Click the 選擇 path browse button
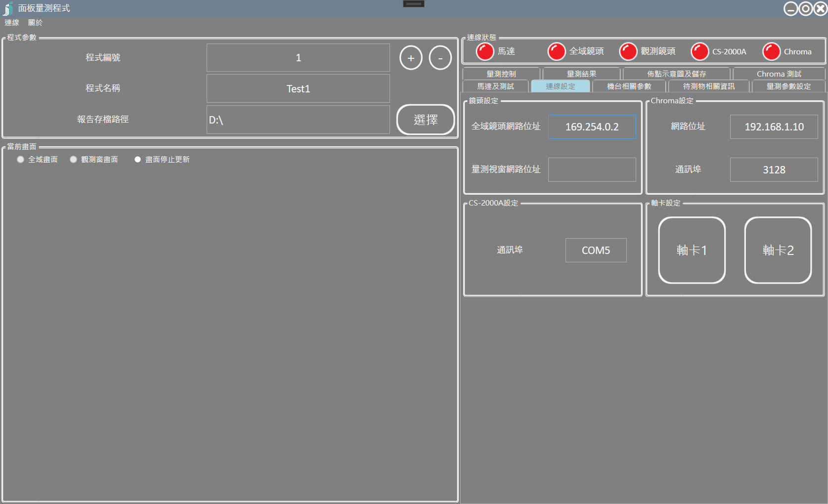 (x=426, y=120)
